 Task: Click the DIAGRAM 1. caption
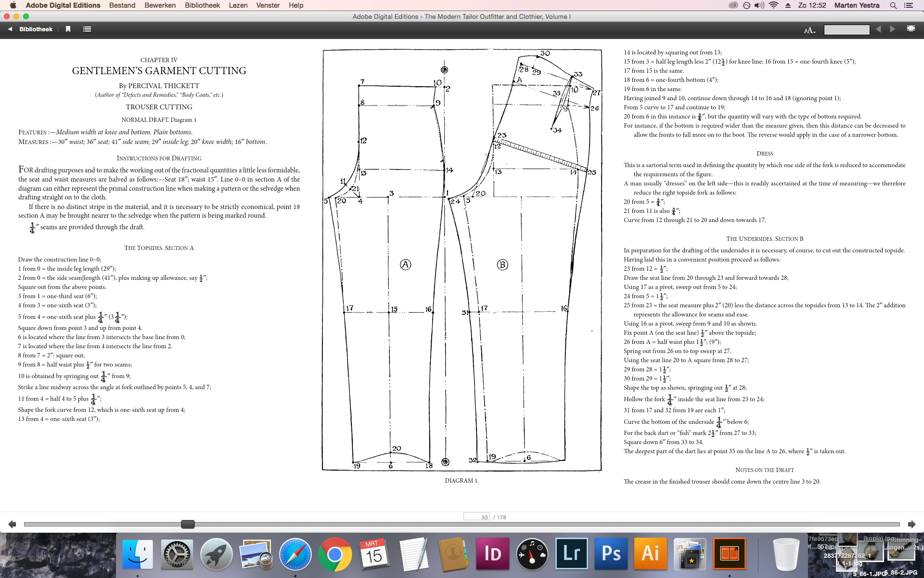[462, 481]
